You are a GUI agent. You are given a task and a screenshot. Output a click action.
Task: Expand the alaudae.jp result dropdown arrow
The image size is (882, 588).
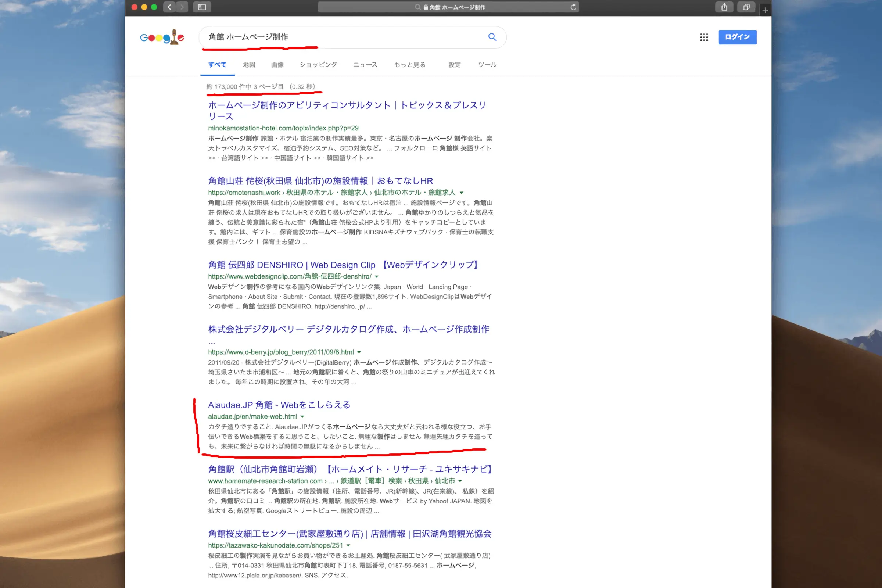302,417
